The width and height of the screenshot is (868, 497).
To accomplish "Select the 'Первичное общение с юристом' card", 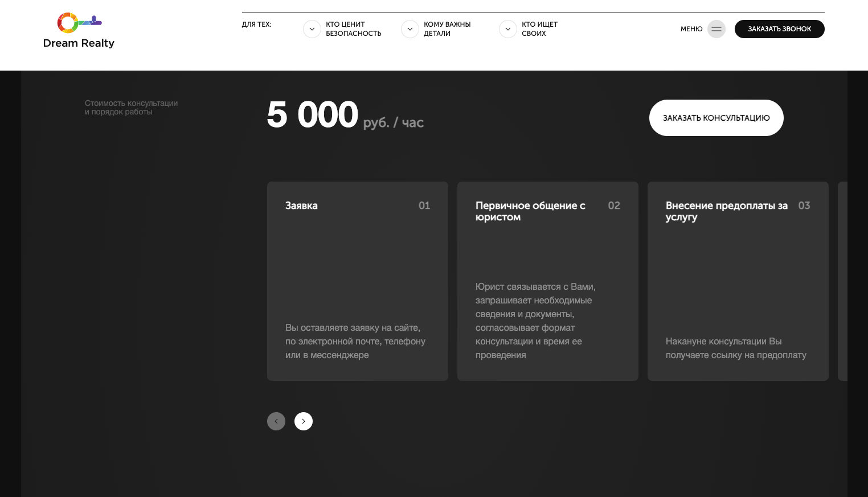I will pyautogui.click(x=547, y=281).
